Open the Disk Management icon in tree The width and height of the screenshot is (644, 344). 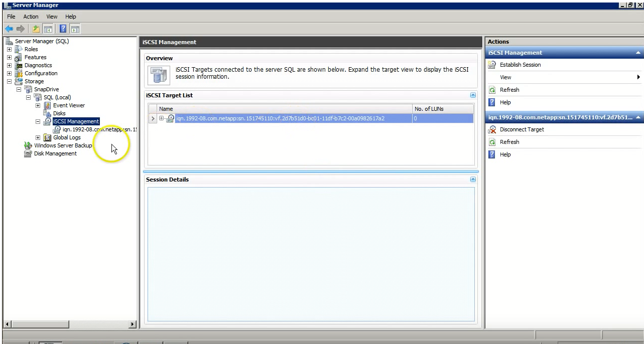pyautogui.click(x=28, y=153)
